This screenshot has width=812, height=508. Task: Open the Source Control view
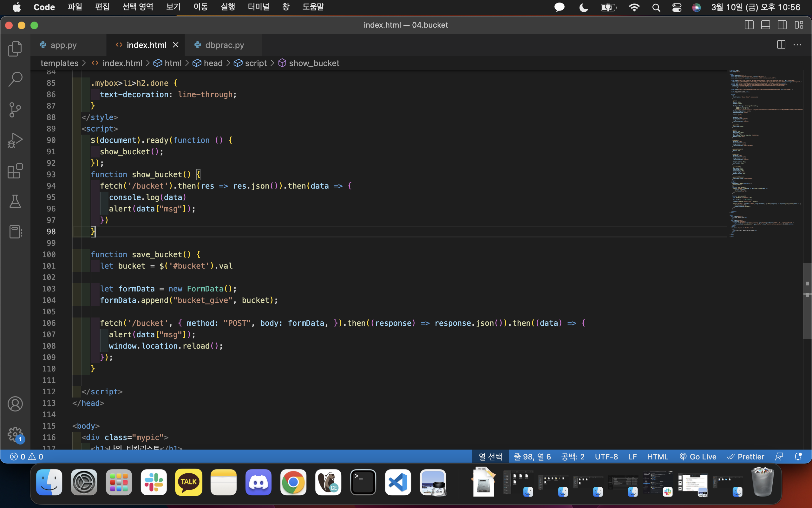pyautogui.click(x=15, y=110)
